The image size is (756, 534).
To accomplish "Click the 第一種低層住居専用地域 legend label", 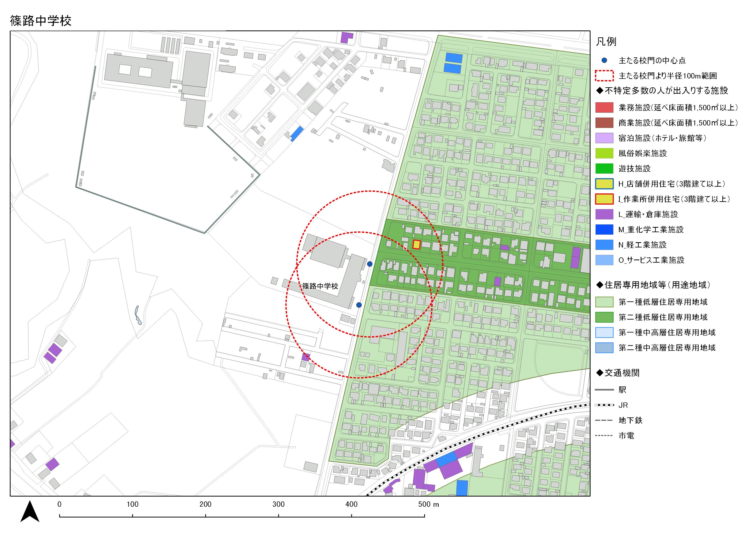I will tap(663, 302).
